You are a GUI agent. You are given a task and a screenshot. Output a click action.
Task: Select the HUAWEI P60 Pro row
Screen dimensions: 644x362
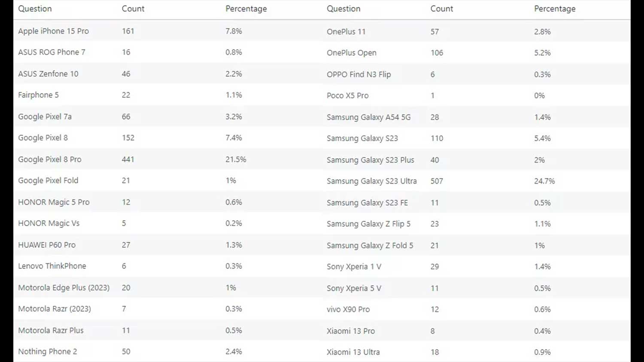(x=47, y=245)
